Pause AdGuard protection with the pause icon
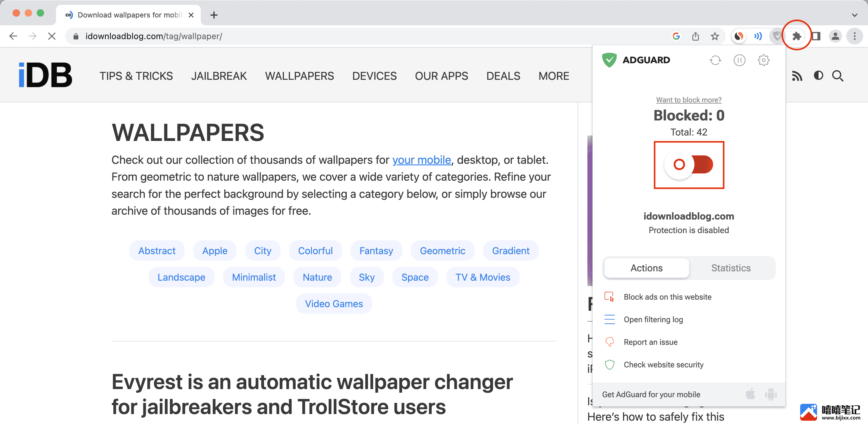The width and height of the screenshot is (868, 424). click(739, 61)
